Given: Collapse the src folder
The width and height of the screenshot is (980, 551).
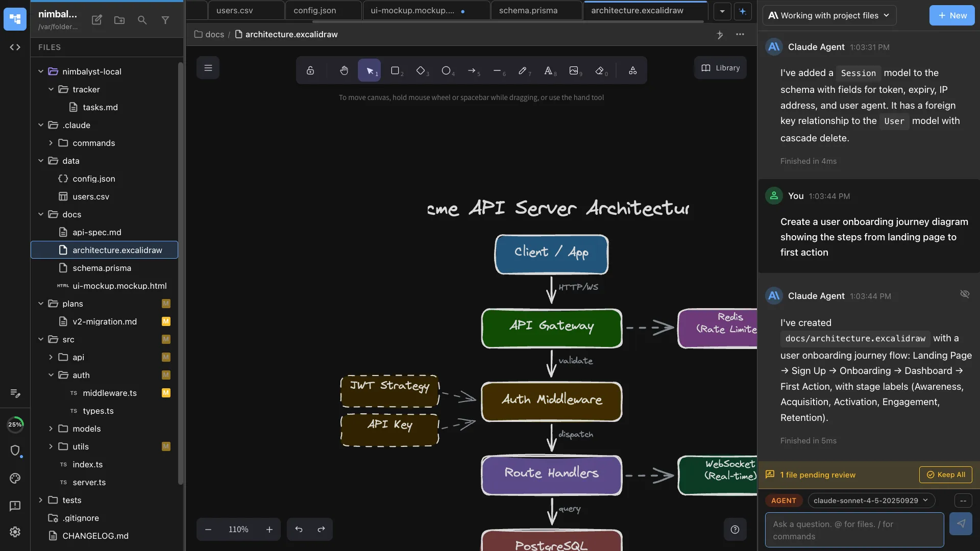Looking at the screenshot, I should (x=41, y=339).
